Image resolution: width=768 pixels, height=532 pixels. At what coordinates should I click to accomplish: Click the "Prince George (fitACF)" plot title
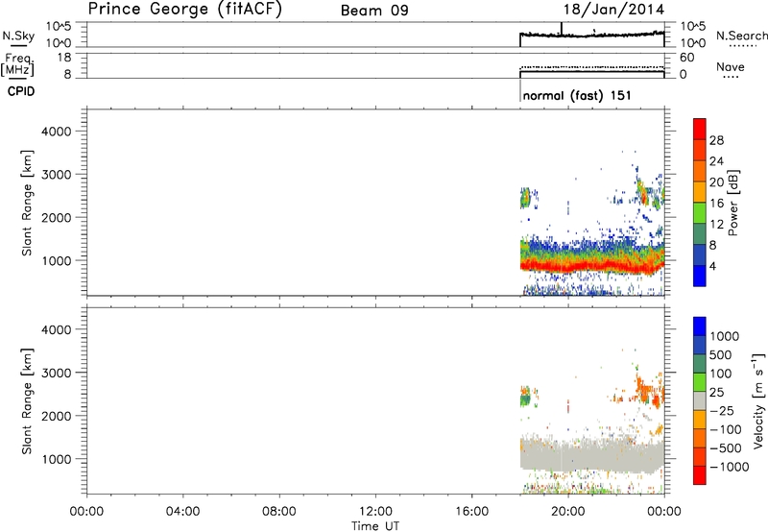pos(185,10)
